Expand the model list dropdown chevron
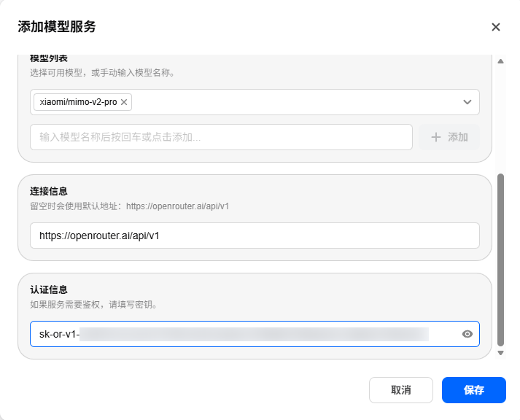The width and height of the screenshot is (520, 420). coord(467,102)
